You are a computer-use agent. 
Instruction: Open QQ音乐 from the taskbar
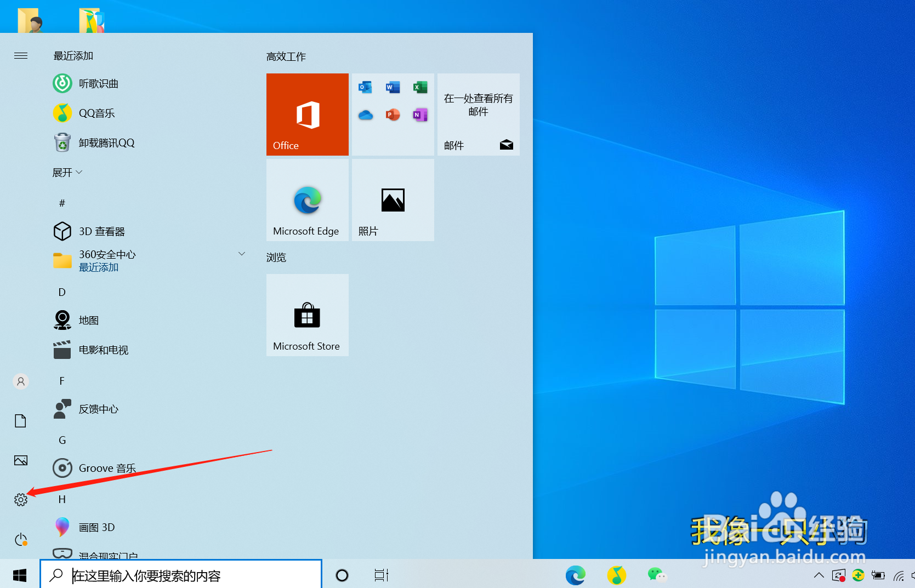(x=617, y=575)
